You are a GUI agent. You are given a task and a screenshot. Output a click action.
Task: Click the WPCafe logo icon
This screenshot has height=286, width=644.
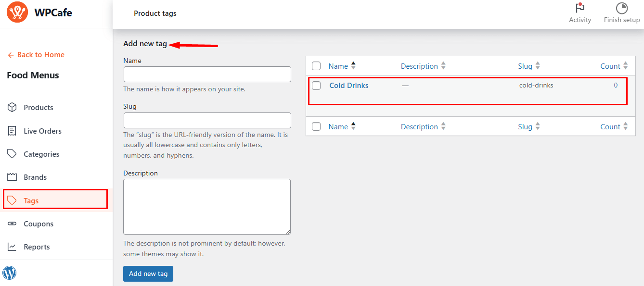pyautogui.click(x=17, y=12)
